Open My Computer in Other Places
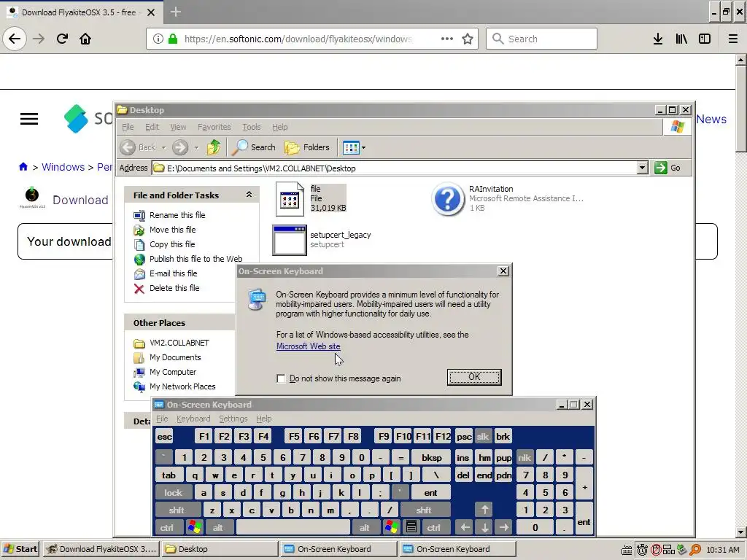747x560 pixels. (x=173, y=373)
